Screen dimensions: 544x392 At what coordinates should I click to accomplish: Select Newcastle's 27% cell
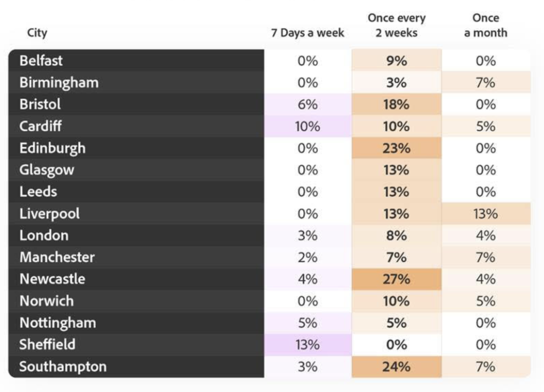click(x=396, y=279)
